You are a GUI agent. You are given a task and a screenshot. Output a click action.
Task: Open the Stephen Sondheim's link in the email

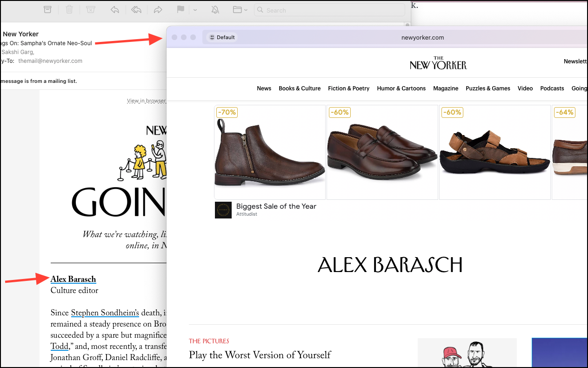click(105, 313)
